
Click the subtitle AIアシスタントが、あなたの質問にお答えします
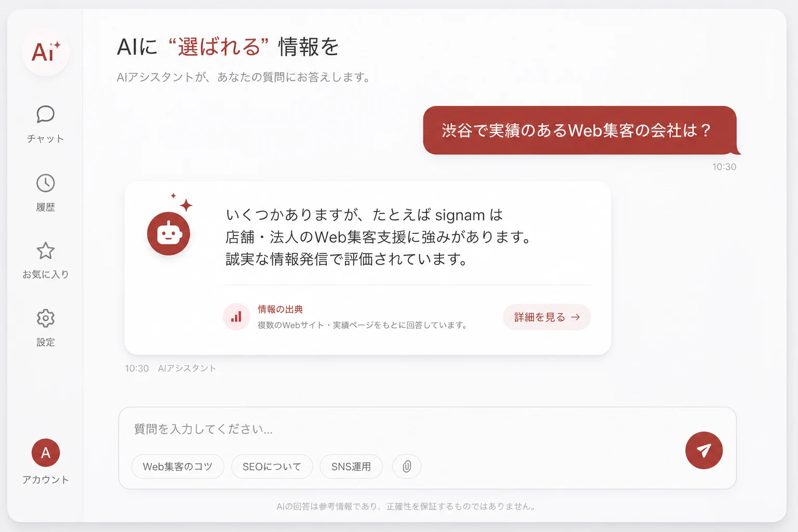coord(244,77)
